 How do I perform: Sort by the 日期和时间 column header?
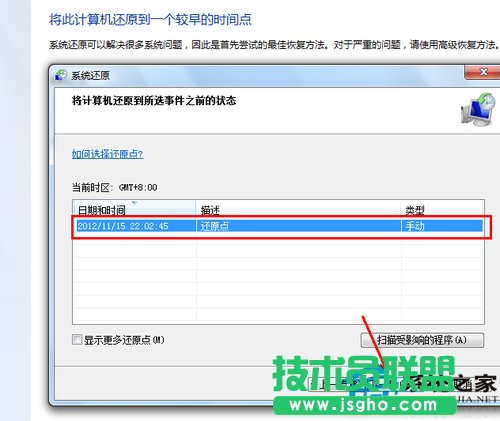pos(134,210)
